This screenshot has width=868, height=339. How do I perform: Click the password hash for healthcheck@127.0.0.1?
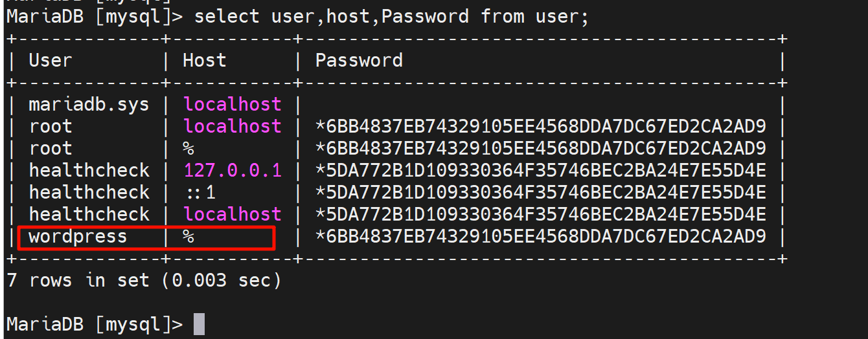click(540, 171)
